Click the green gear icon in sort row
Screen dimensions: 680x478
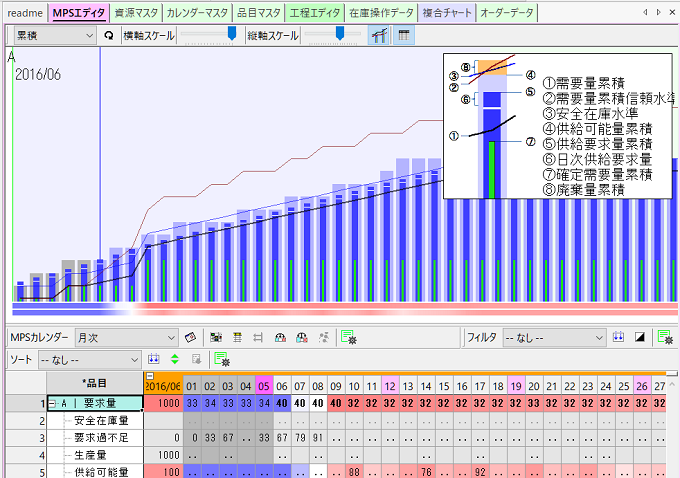(220, 358)
